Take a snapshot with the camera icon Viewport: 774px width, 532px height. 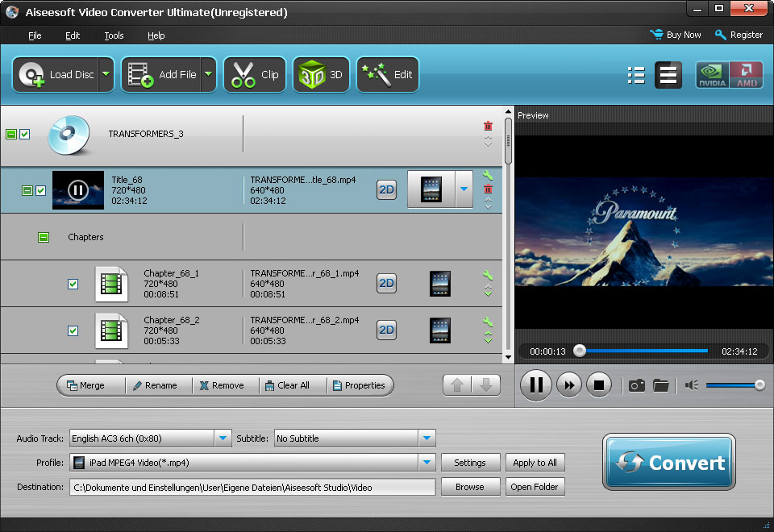coord(637,385)
